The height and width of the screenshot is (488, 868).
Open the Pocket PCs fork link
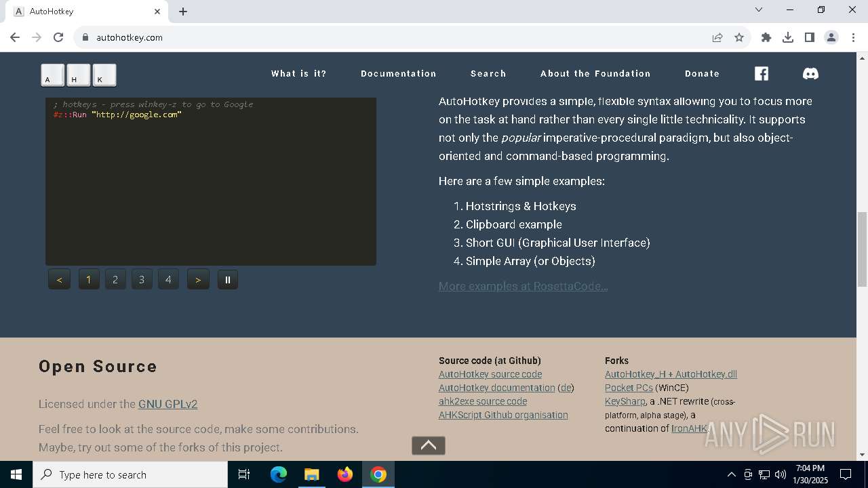(629, 388)
